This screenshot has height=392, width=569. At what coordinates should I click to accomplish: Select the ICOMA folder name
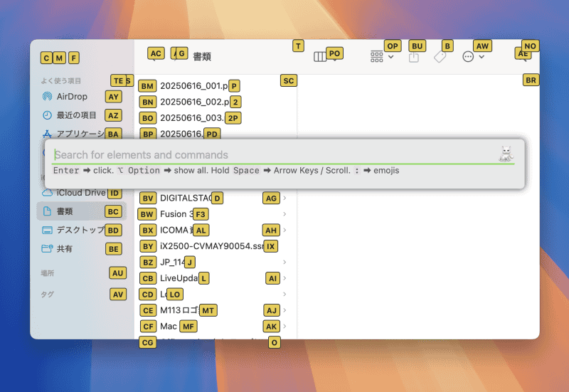click(x=176, y=230)
